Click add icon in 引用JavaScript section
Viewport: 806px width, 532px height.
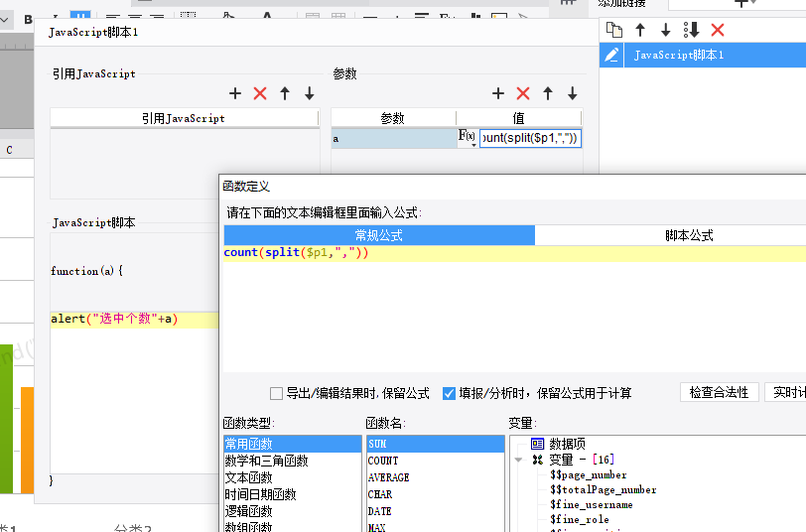click(235, 93)
